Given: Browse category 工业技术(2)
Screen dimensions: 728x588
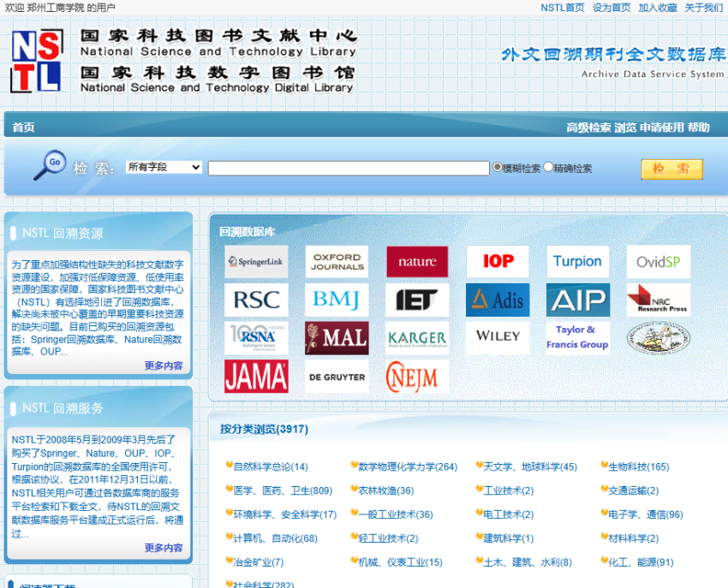Looking at the screenshot, I should [x=509, y=490].
